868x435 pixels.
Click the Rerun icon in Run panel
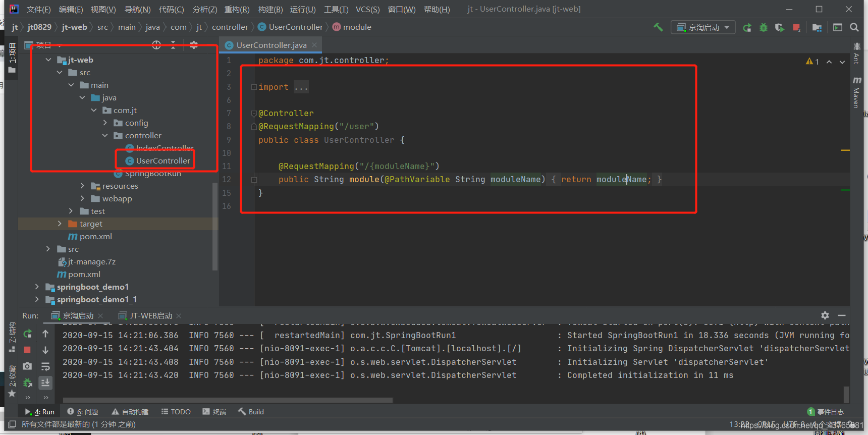coord(28,334)
